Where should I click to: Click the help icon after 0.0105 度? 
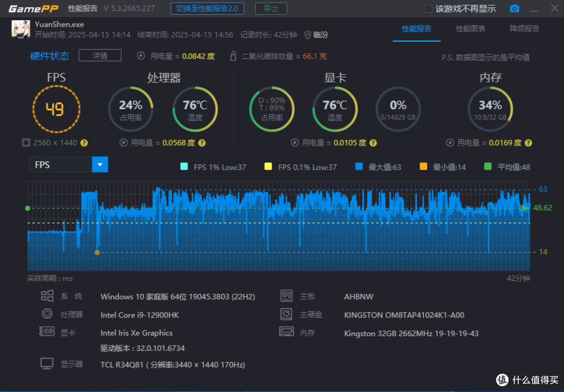click(x=373, y=143)
